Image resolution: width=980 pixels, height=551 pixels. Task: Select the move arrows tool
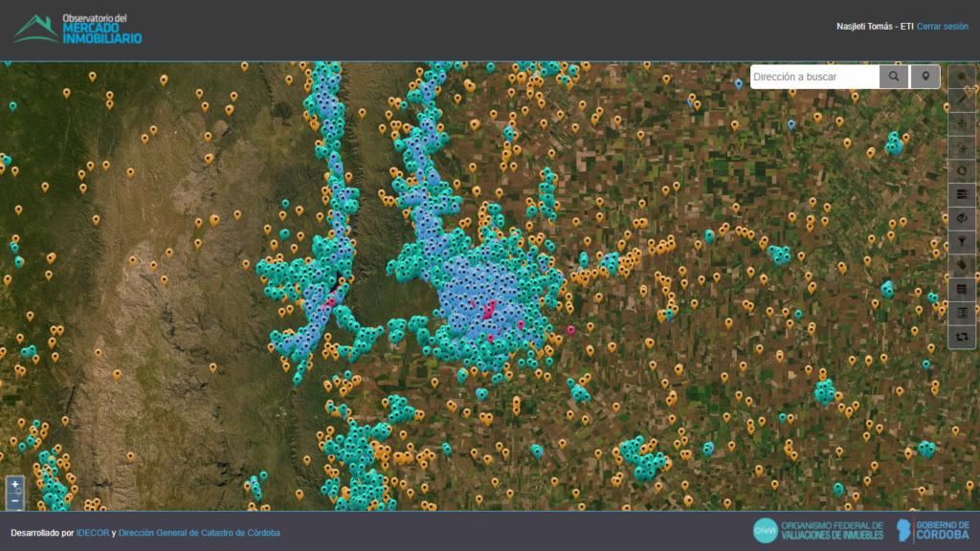pyautogui.click(x=962, y=123)
